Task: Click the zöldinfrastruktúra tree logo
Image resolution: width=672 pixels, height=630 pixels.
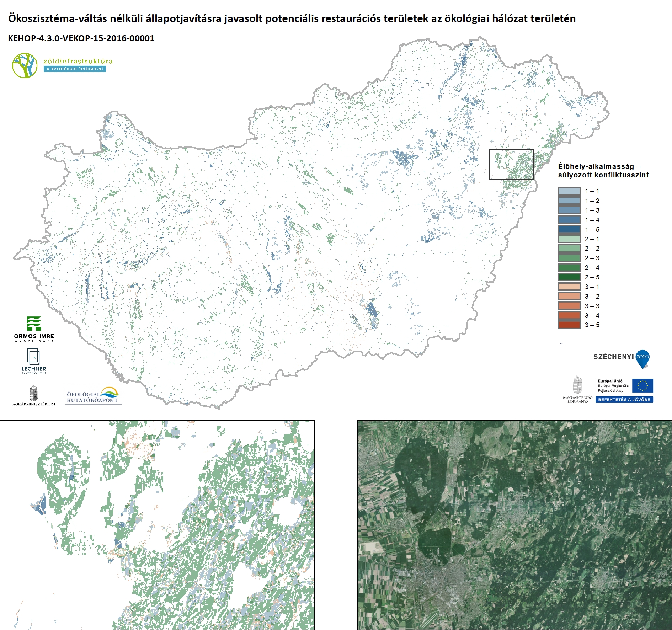Action: [25, 65]
